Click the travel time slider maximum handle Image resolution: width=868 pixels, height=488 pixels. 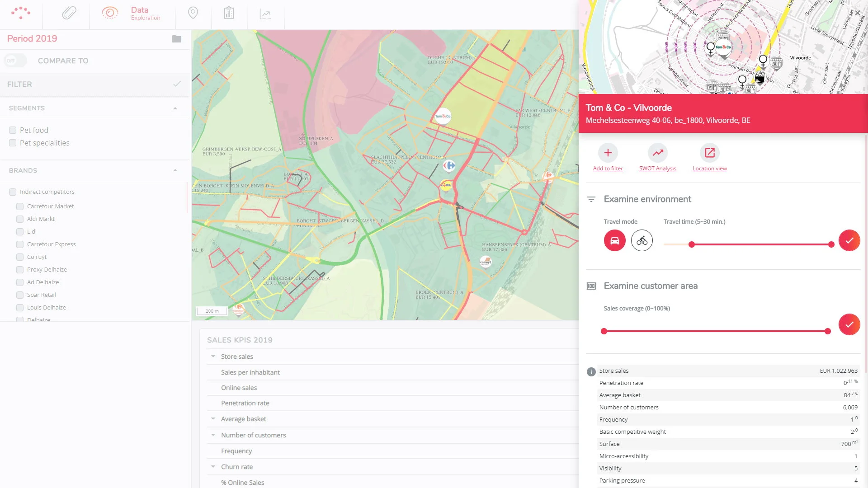(831, 244)
